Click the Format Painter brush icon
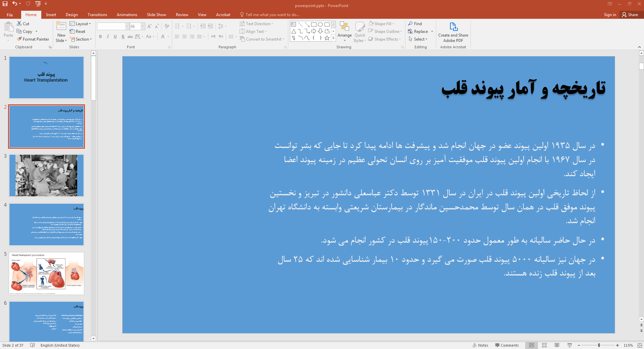The image size is (644, 349). [x=19, y=39]
